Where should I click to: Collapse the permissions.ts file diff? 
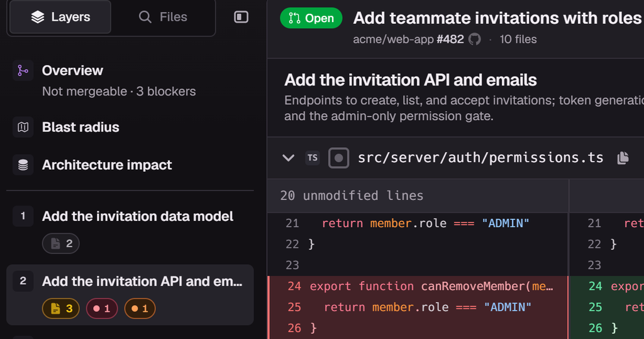(x=288, y=158)
